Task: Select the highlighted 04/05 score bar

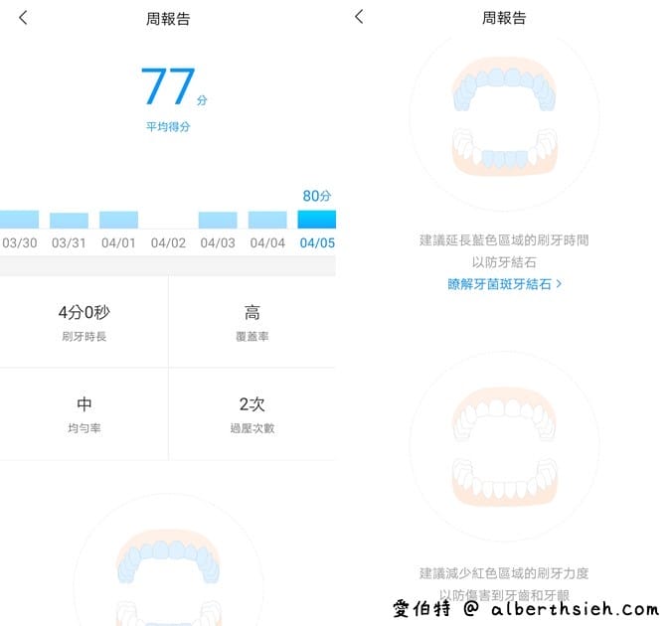Action: pos(317,220)
